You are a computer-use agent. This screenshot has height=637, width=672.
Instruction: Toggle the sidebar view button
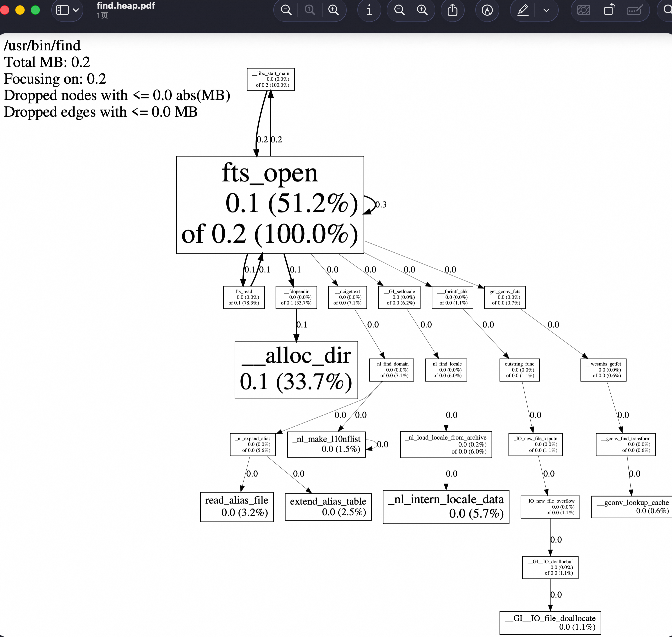[62, 10]
